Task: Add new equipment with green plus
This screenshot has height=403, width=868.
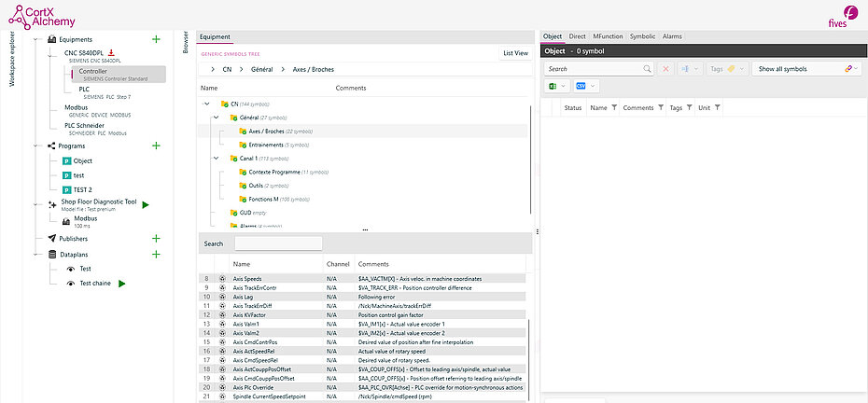Action: pyautogui.click(x=156, y=39)
